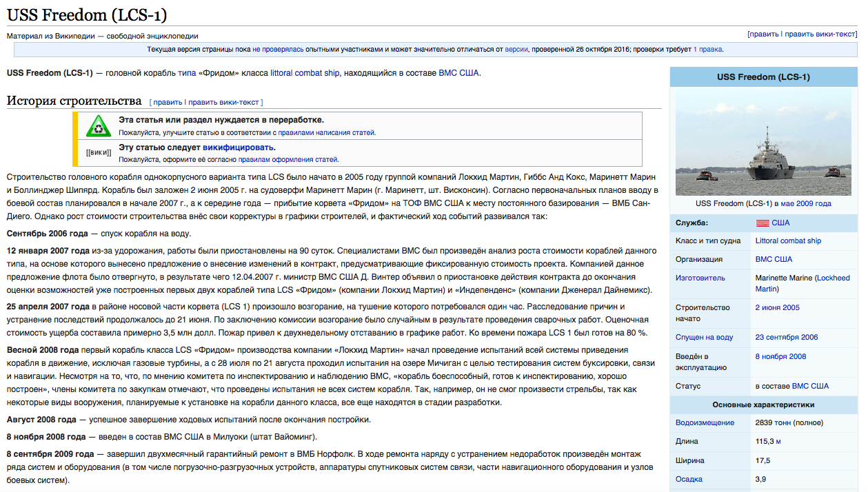Open 'Littoral combat ship' link in infobox
The width and height of the screenshot is (868, 492).
(788, 241)
